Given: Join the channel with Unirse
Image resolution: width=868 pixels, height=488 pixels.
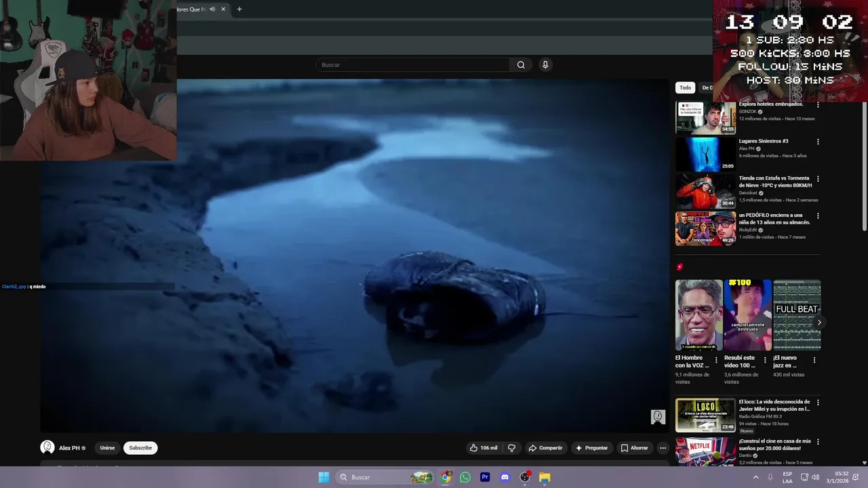Looking at the screenshot, I should 107,448.
